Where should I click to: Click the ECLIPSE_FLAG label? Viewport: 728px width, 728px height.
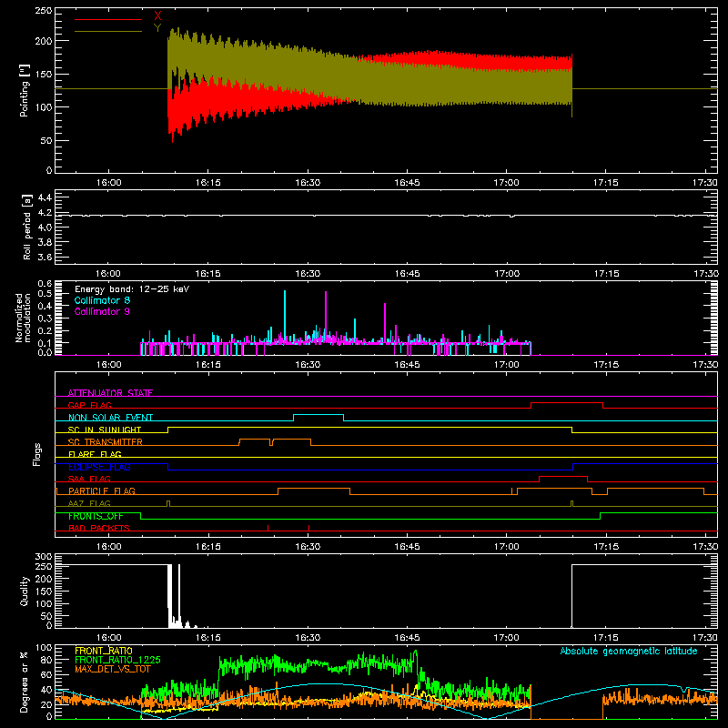99,467
